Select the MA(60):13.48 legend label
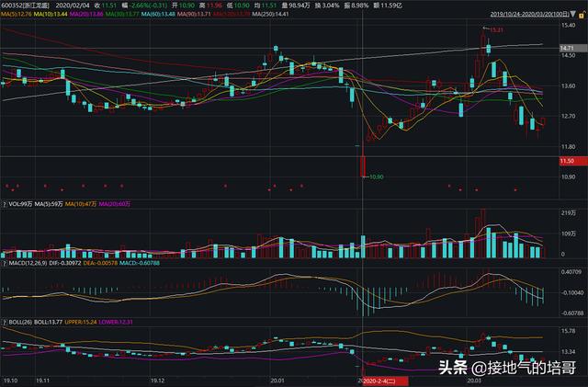 tap(158, 15)
